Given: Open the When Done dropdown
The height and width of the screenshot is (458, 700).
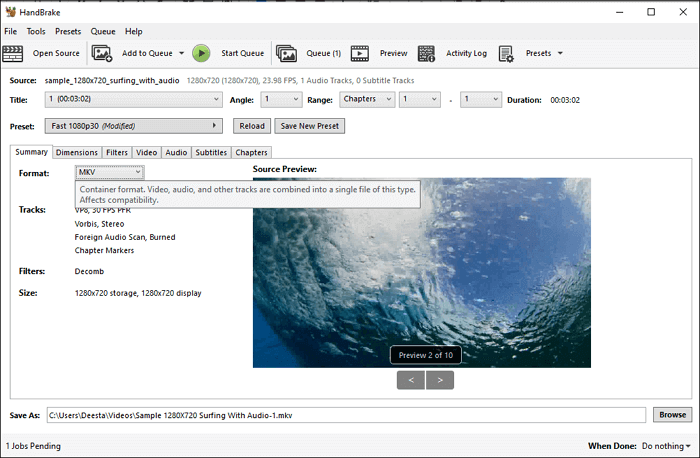Looking at the screenshot, I should click(x=666, y=445).
